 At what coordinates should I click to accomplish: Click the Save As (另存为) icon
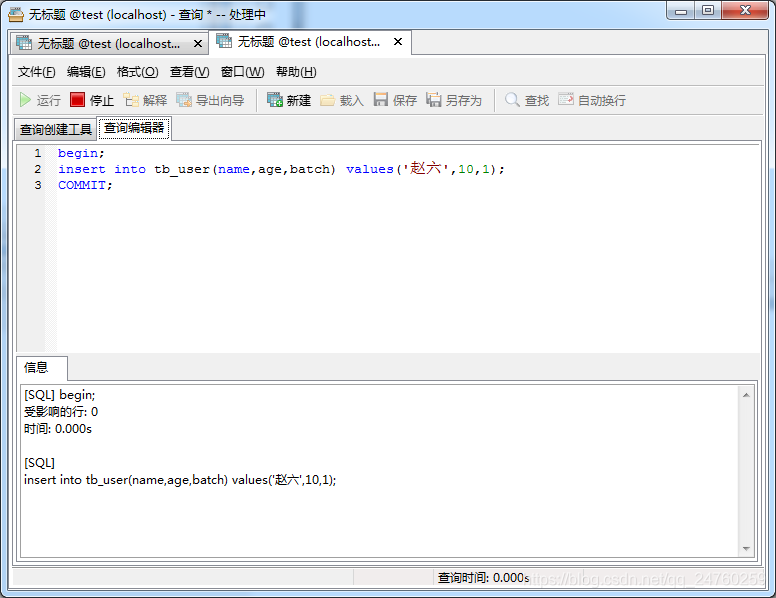point(434,100)
